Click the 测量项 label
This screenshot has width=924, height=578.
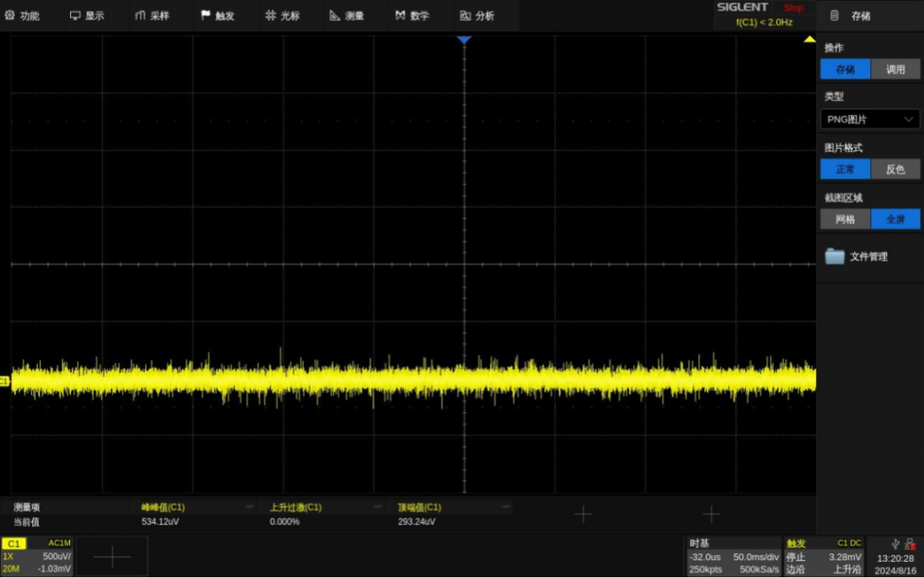click(27, 507)
